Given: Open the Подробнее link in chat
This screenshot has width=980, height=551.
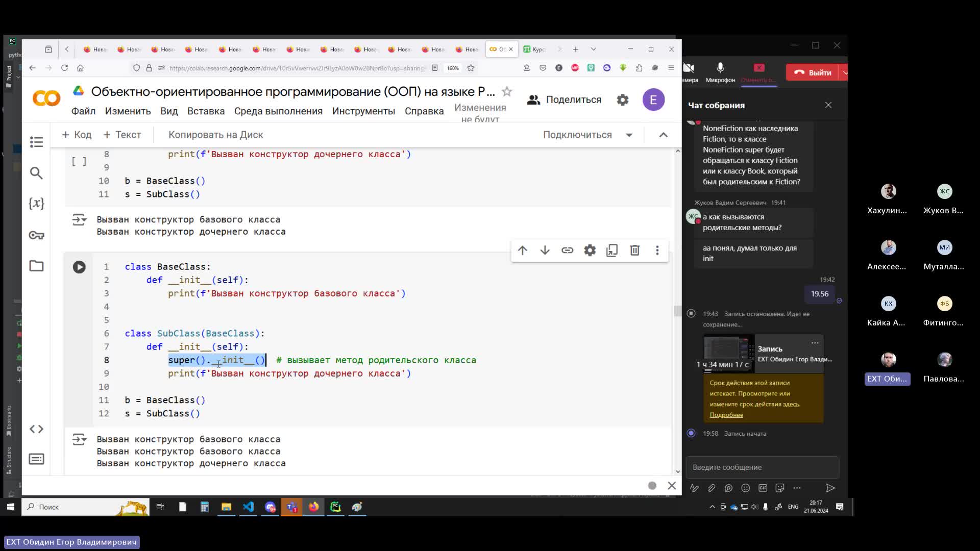Looking at the screenshot, I should pyautogui.click(x=726, y=415).
